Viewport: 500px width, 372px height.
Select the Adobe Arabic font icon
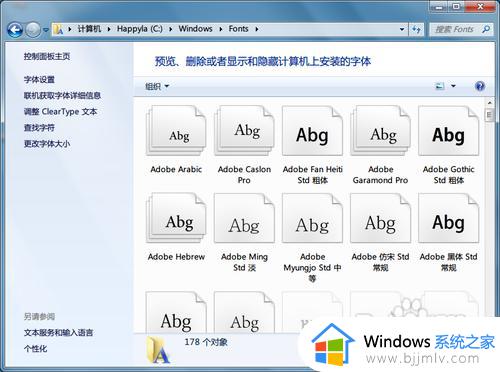click(x=176, y=131)
